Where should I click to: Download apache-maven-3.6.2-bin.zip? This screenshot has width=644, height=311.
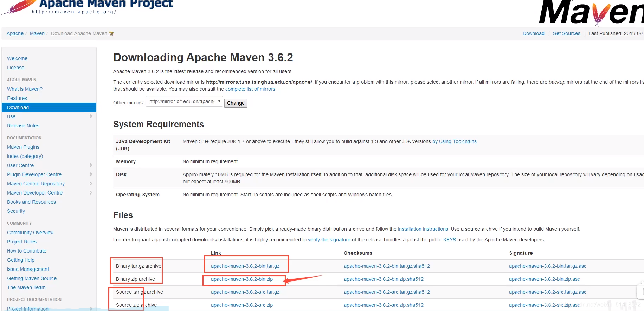(242, 279)
